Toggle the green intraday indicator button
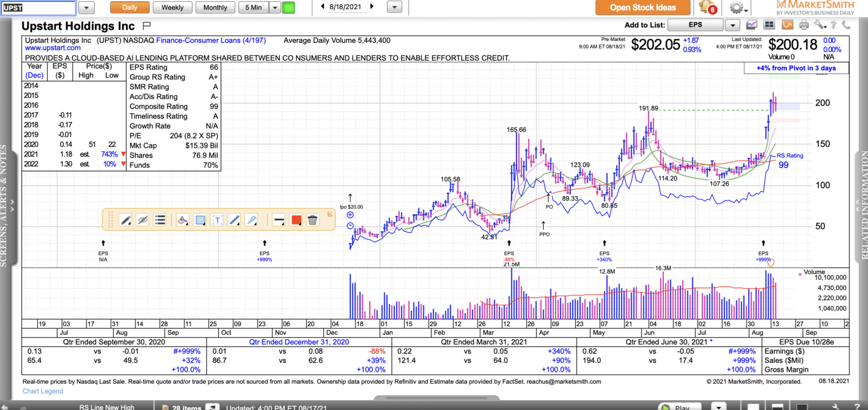Viewport: 868px width, 410px height. pyautogui.click(x=288, y=7)
